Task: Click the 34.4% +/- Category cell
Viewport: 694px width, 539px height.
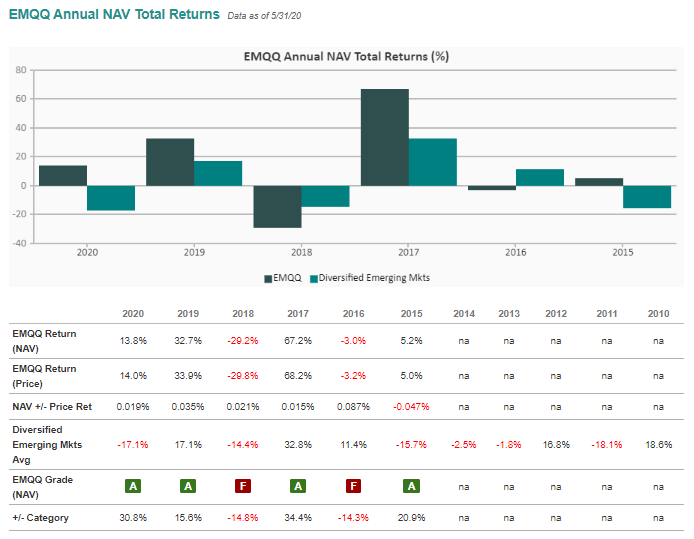Action: coord(298,517)
